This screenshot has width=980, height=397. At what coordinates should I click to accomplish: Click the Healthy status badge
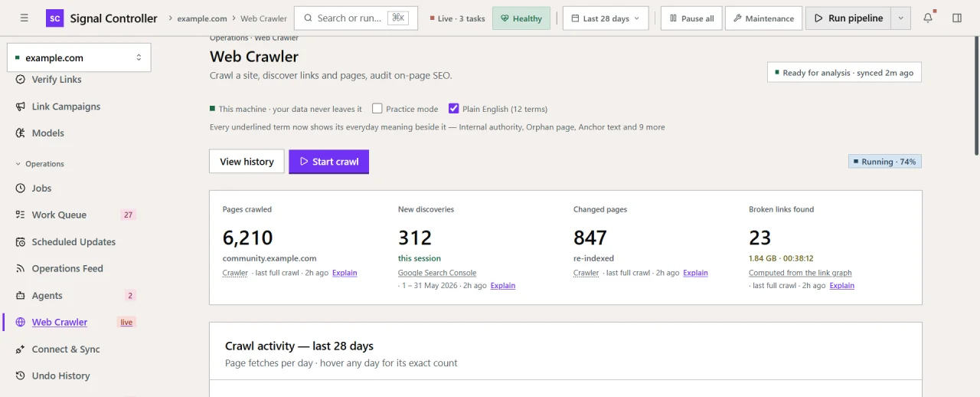tap(521, 18)
